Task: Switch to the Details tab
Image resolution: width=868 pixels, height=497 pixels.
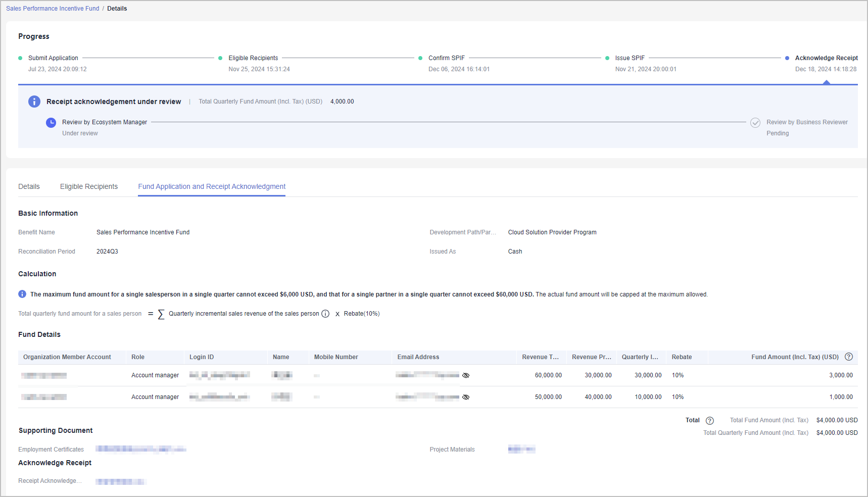Action: click(29, 186)
